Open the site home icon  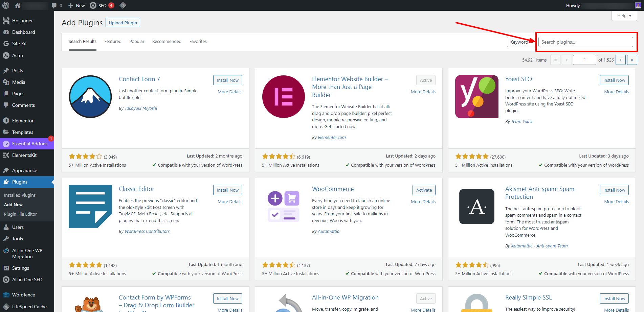point(18,5)
